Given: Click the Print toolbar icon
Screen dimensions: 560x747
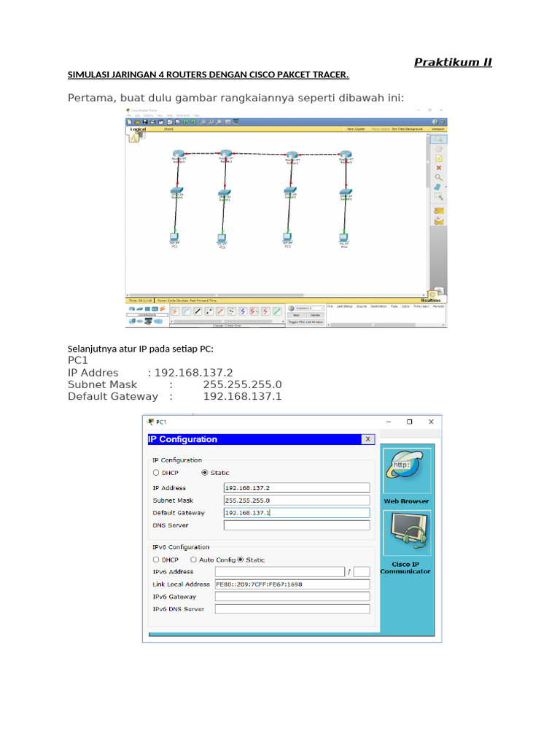Looking at the screenshot, I should pyautogui.click(x=153, y=122).
